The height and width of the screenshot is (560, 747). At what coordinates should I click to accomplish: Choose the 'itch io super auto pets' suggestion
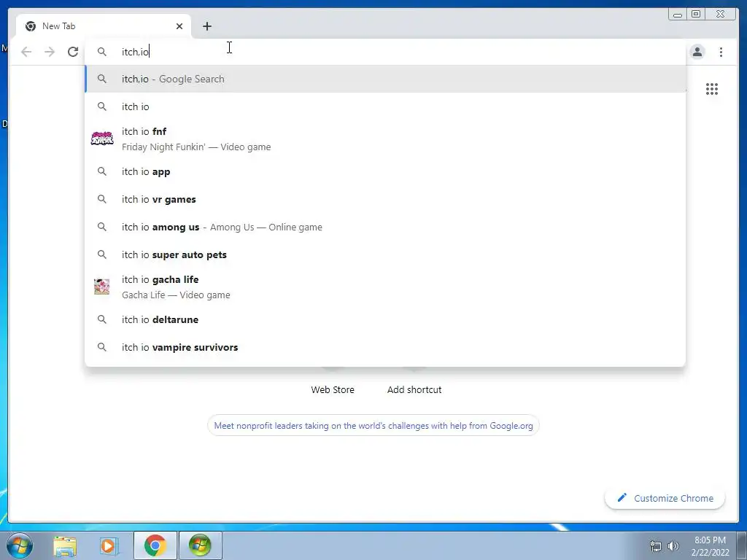[x=385, y=254]
